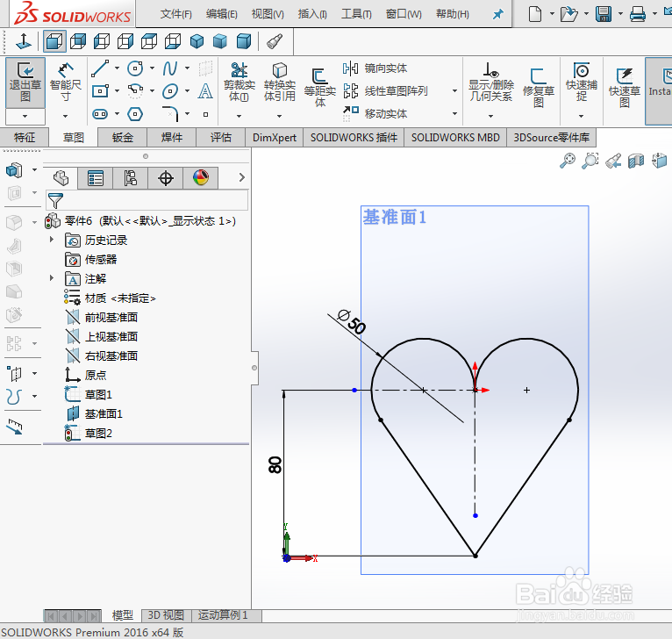Open FeatureManager design tree tab
The image size is (672, 639).
(x=61, y=177)
